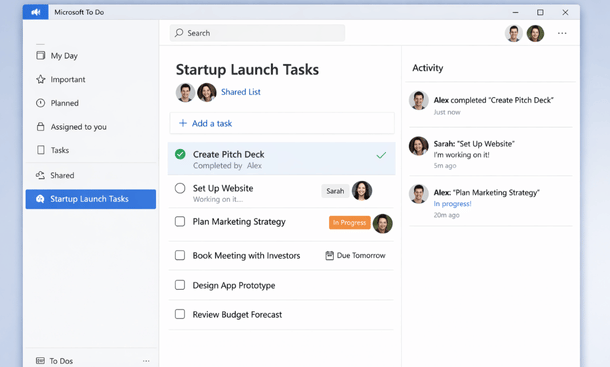Screen dimensions: 610x367
Task: Click Alex's avatar on the completed activity
Action: 419,100
